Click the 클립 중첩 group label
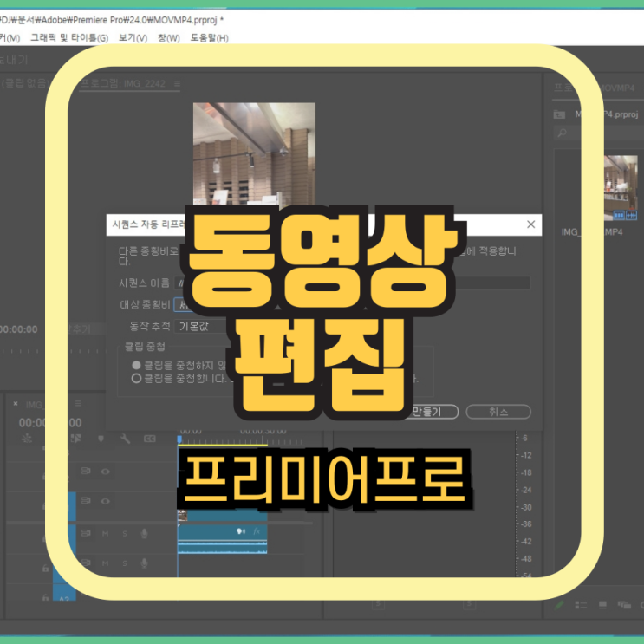 (145, 346)
